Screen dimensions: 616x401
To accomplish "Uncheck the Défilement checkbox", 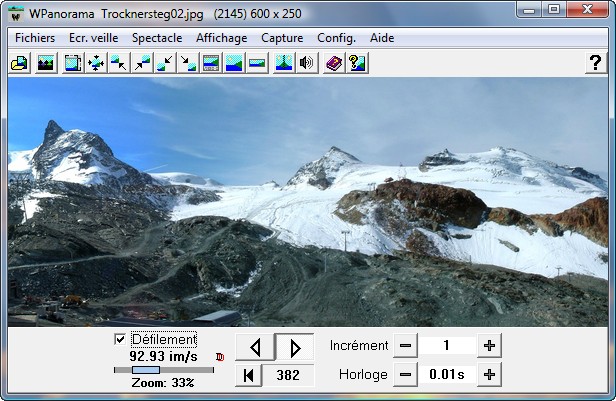I will (x=120, y=339).
